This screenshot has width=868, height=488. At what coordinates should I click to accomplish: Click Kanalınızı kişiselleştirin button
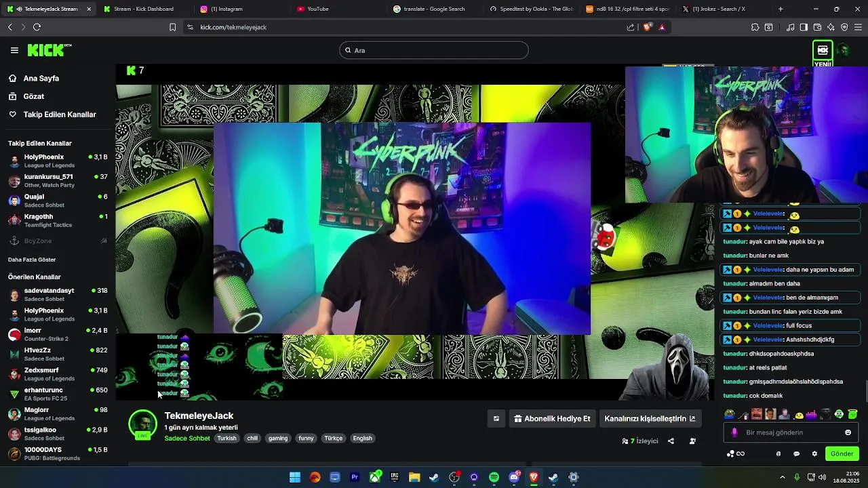(650, 419)
